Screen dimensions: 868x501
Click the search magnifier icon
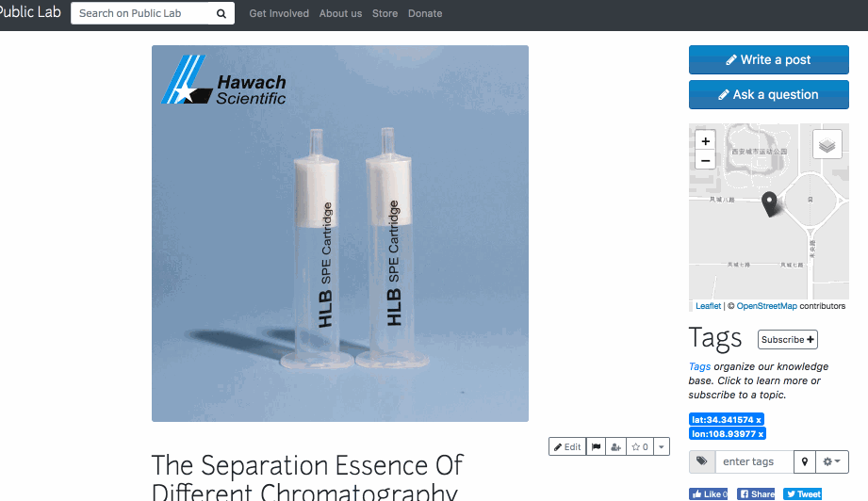click(221, 14)
